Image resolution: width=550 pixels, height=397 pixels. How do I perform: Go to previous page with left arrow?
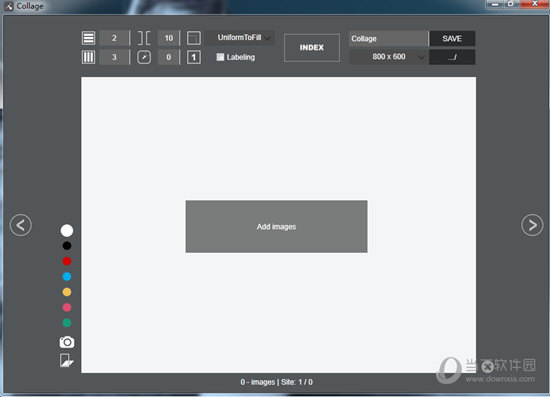pyautogui.click(x=21, y=225)
